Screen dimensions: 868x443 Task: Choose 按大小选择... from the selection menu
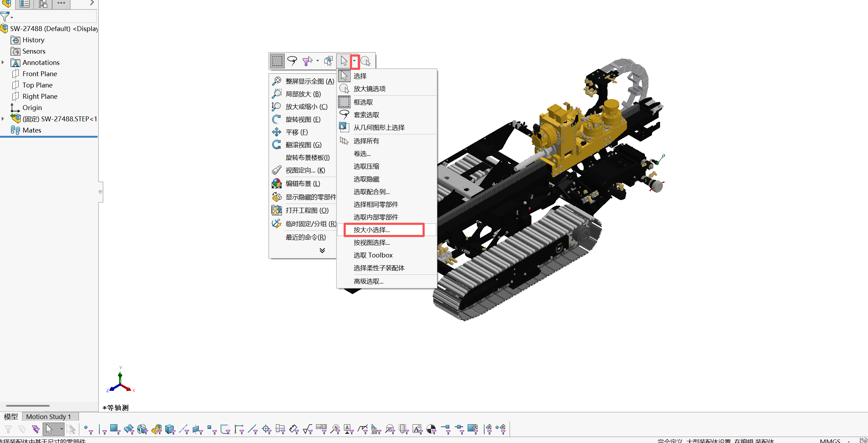(x=372, y=230)
